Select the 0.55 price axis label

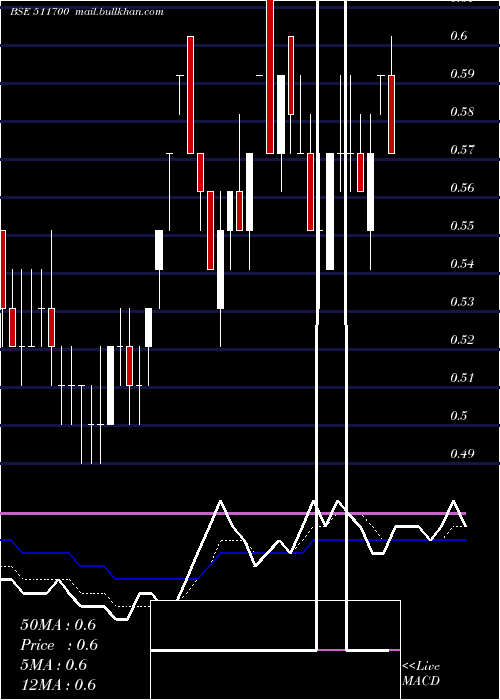tap(462, 225)
